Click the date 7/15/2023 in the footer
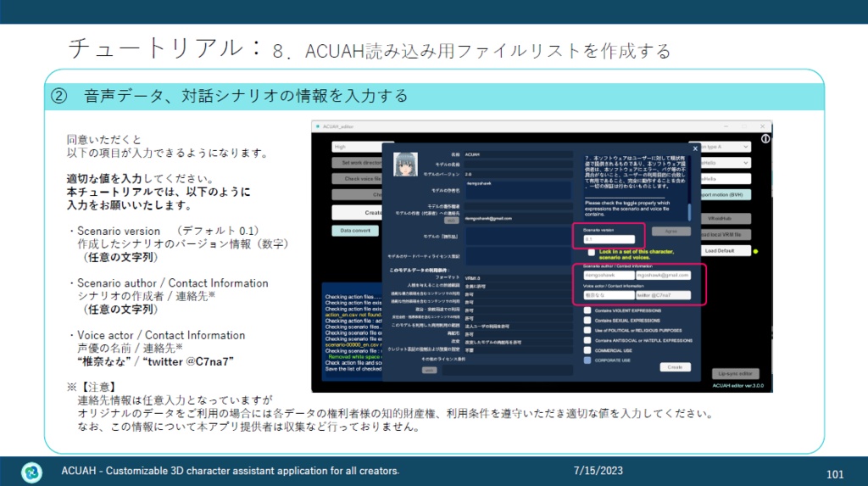The width and height of the screenshot is (868, 486). pos(598,471)
